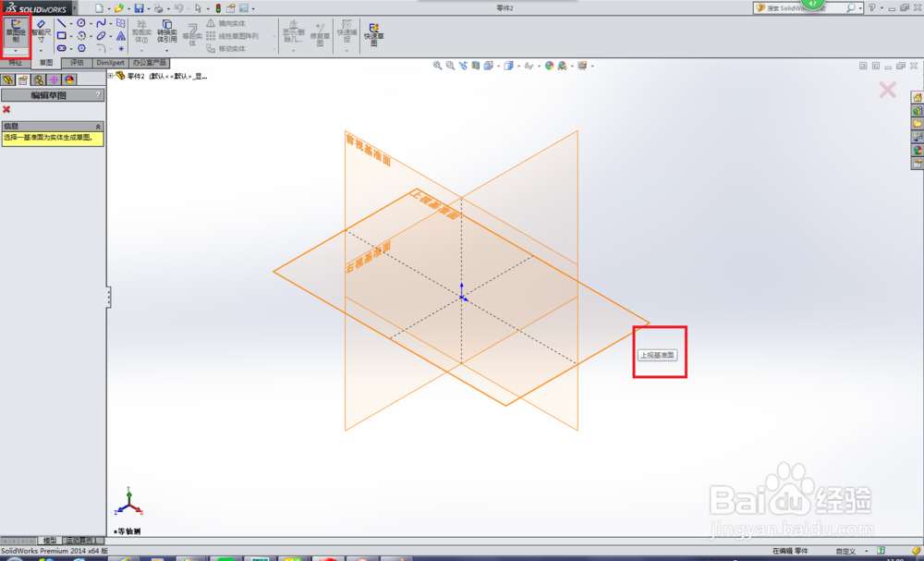This screenshot has height=561, width=924.
Task: Open File Explorer in task pane
Action: 918,124
